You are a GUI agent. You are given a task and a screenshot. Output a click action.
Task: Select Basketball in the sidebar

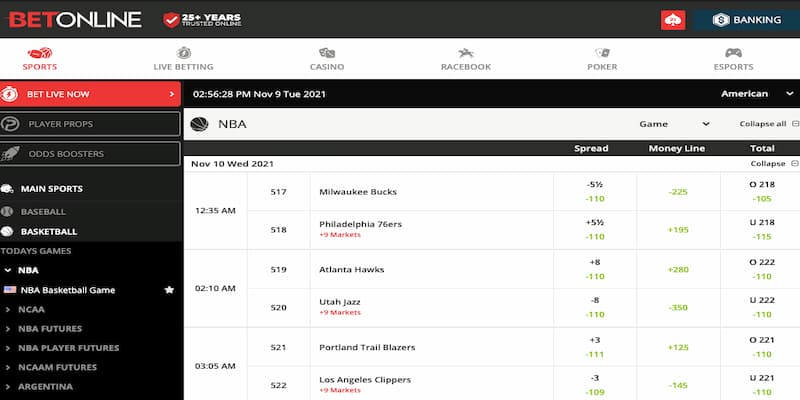[49, 232]
